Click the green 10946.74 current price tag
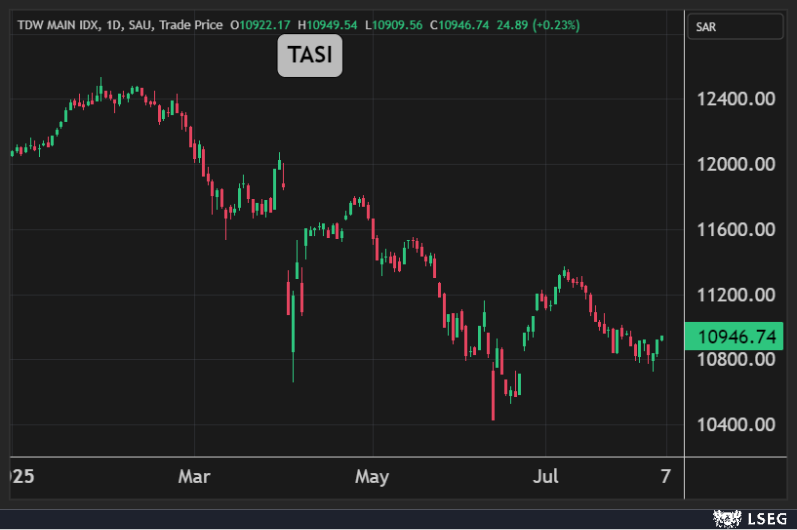Screen dimensions: 797x530 tap(738, 337)
